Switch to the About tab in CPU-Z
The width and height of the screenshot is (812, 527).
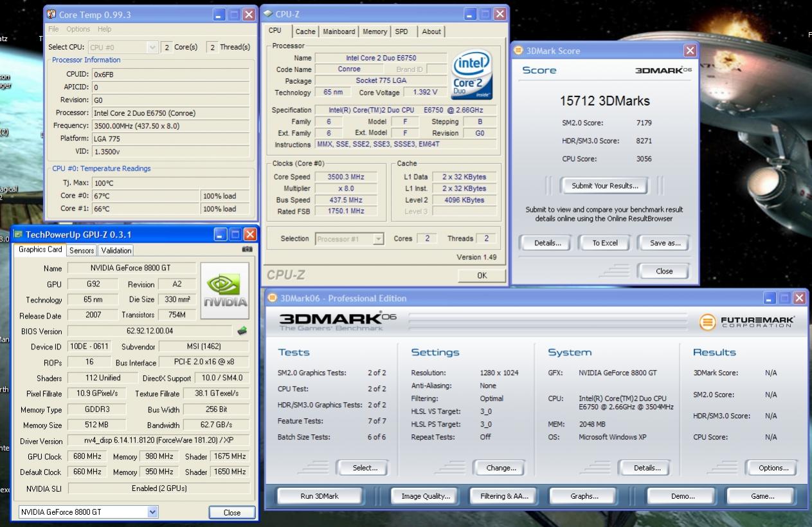431,32
